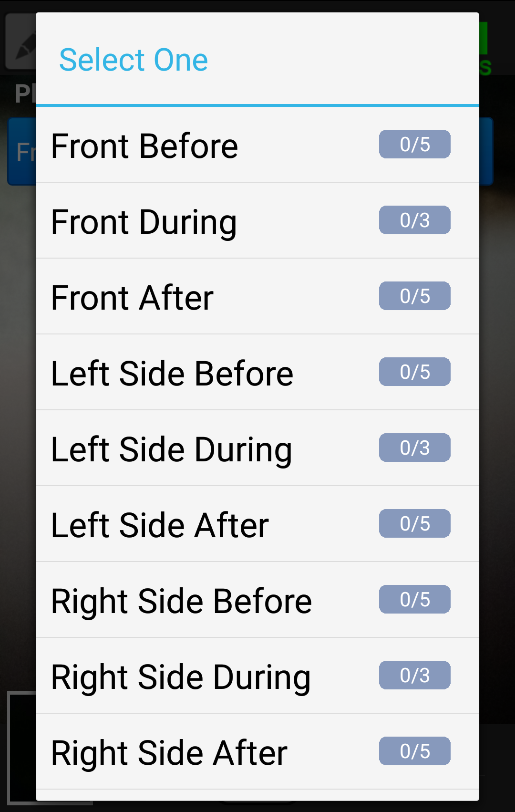
Task: Pick the Front After entry
Action: pyautogui.click(x=133, y=298)
